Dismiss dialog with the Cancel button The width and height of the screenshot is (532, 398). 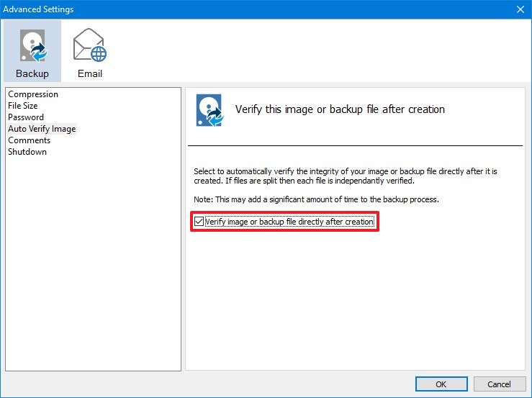pyautogui.click(x=500, y=384)
